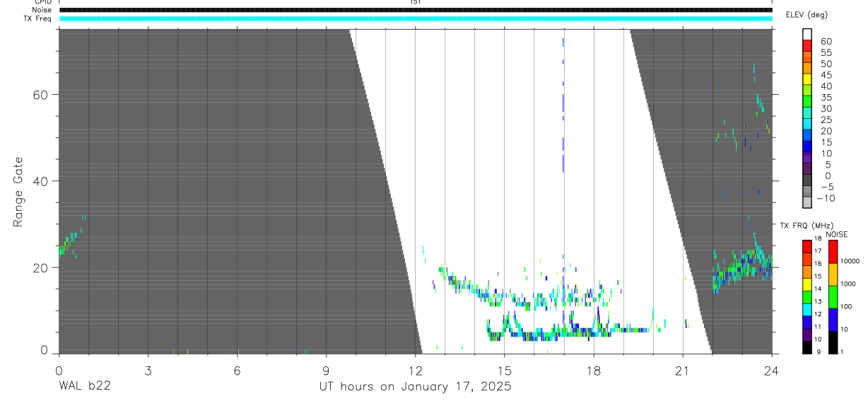Image resolution: width=868 pixels, height=401 pixels.
Task: Click x-axis tick label '21'
Action: tap(682, 371)
